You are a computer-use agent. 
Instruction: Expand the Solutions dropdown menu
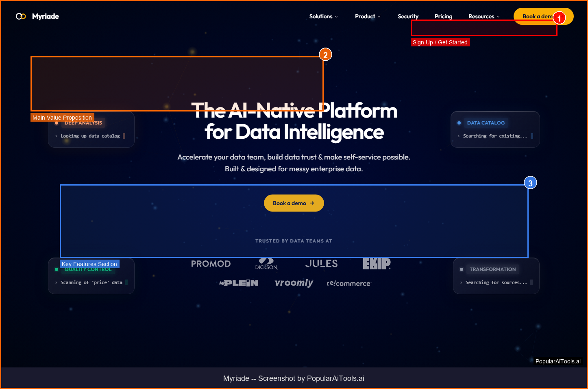tap(323, 16)
